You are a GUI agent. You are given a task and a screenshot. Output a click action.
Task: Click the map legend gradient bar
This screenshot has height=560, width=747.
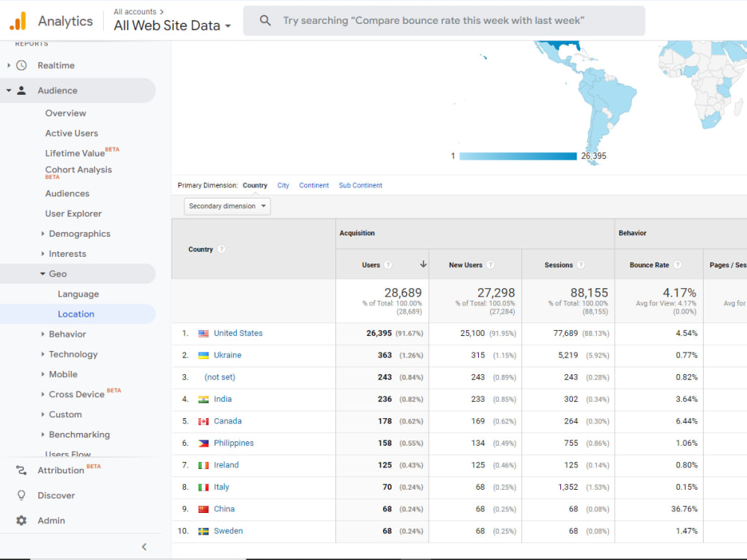pyautogui.click(x=518, y=156)
